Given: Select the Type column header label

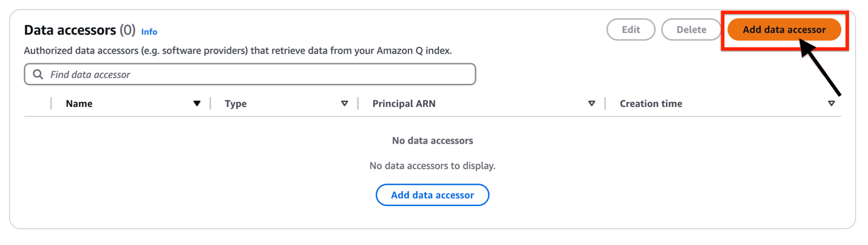Looking at the screenshot, I should point(236,104).
